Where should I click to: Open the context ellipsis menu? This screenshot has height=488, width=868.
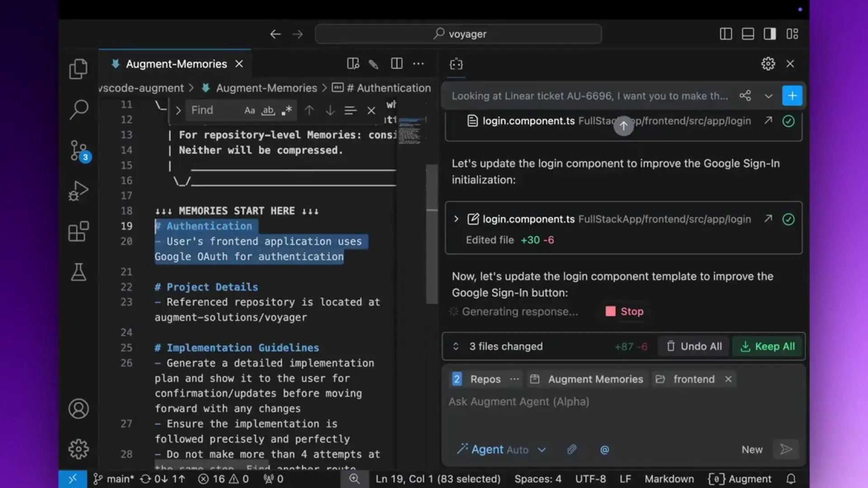tap(514, 379)
